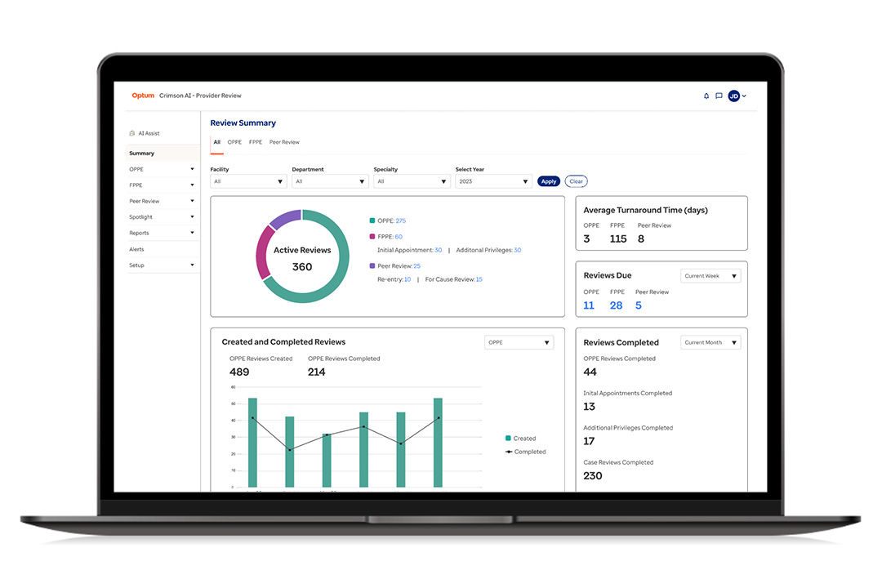
Task: Click the Apply button
Action: click(x=549, y=181)
